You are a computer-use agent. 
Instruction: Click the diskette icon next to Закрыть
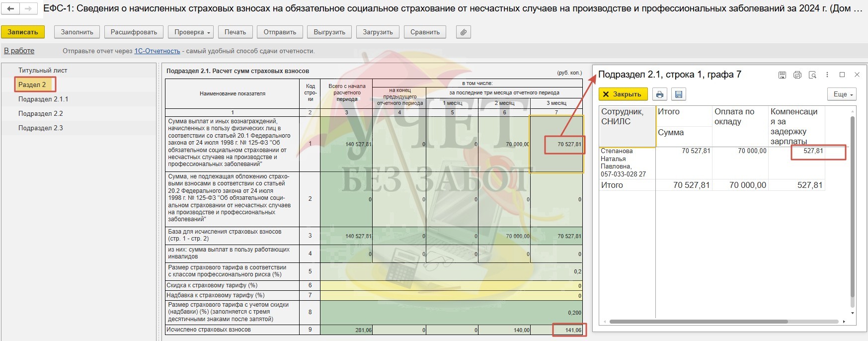click(679, 94)
